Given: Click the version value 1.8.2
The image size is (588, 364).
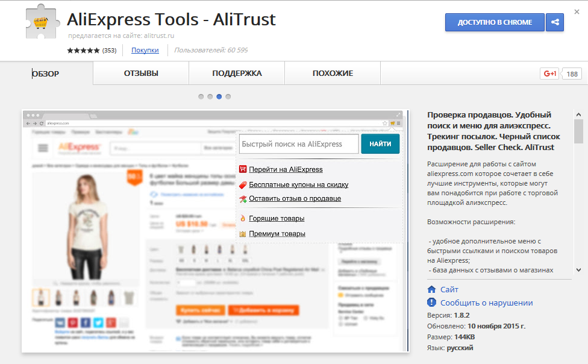Looking at the screenshot, I should point(461,315).
